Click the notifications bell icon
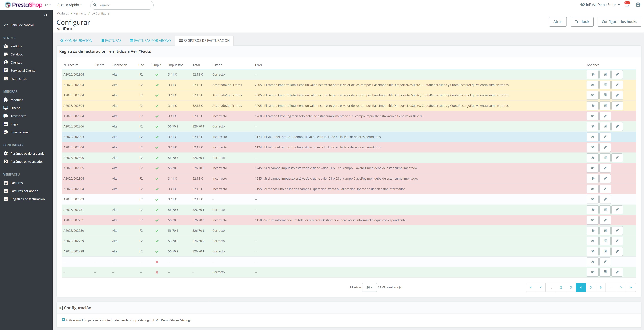This screenshot has width=644, height=330. (627, 5)
